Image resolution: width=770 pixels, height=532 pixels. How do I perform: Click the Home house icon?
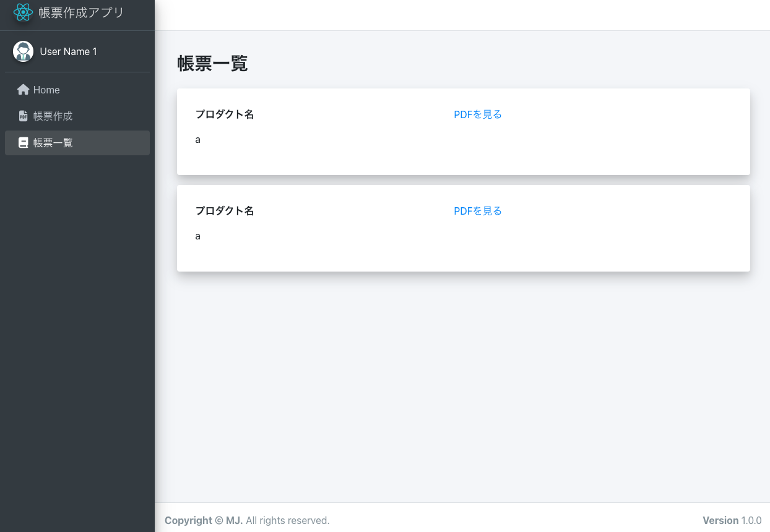point(23,89)
